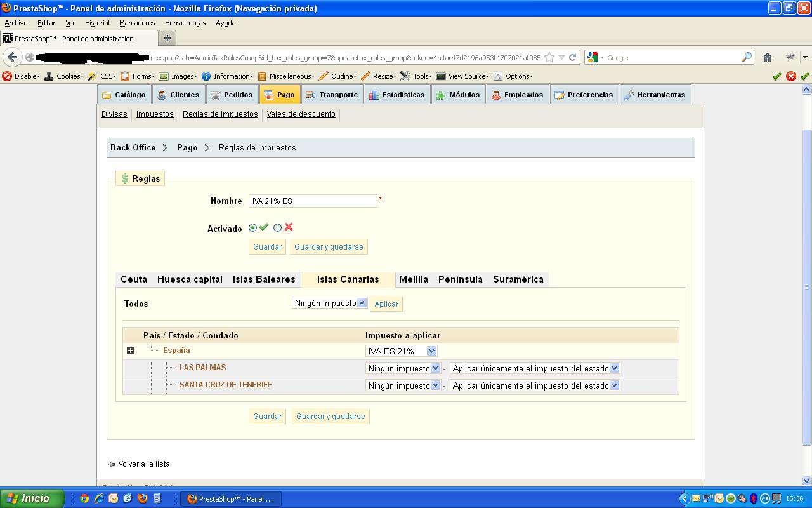The height and width of the screenshot is (508, 812).
Task: Click the leftmost green check in developer toolbar
Action: (777, 76)
